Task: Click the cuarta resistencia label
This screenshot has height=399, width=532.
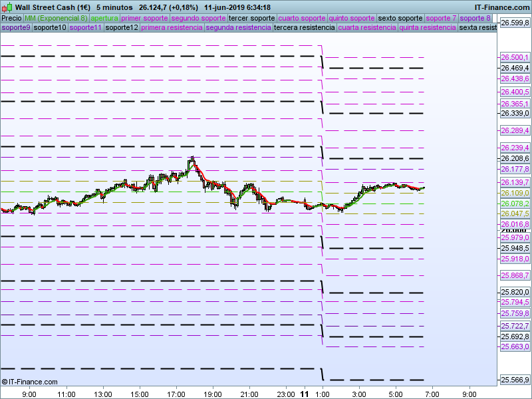Action: pyautogui.click(x=367, y=27)
